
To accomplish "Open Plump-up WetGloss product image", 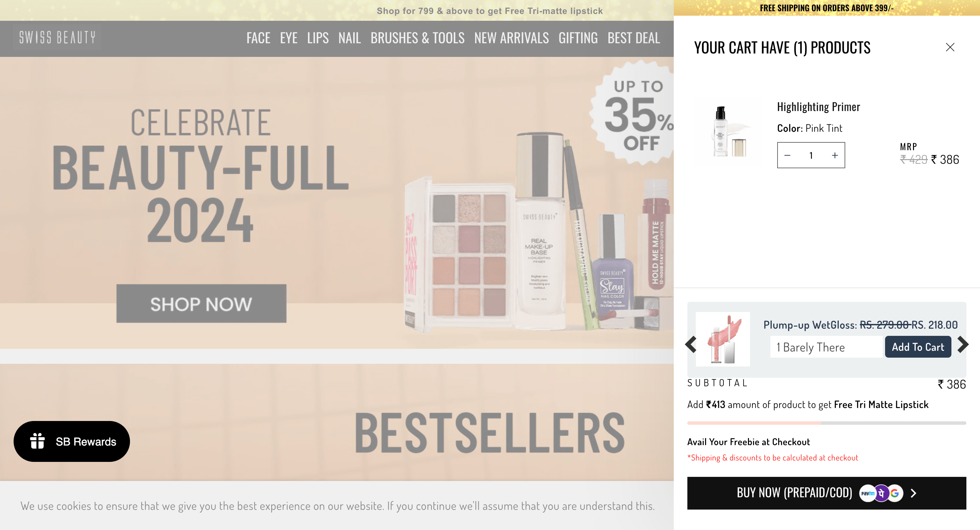I will tap(723, 339).
